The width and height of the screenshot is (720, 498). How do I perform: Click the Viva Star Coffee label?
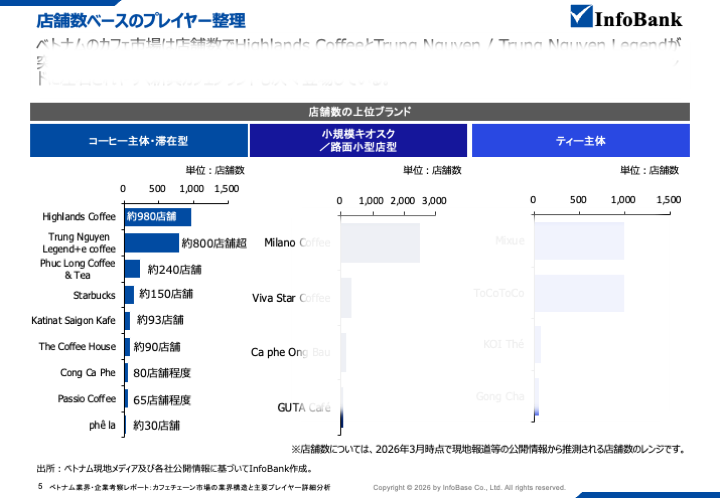click(291, 298)
